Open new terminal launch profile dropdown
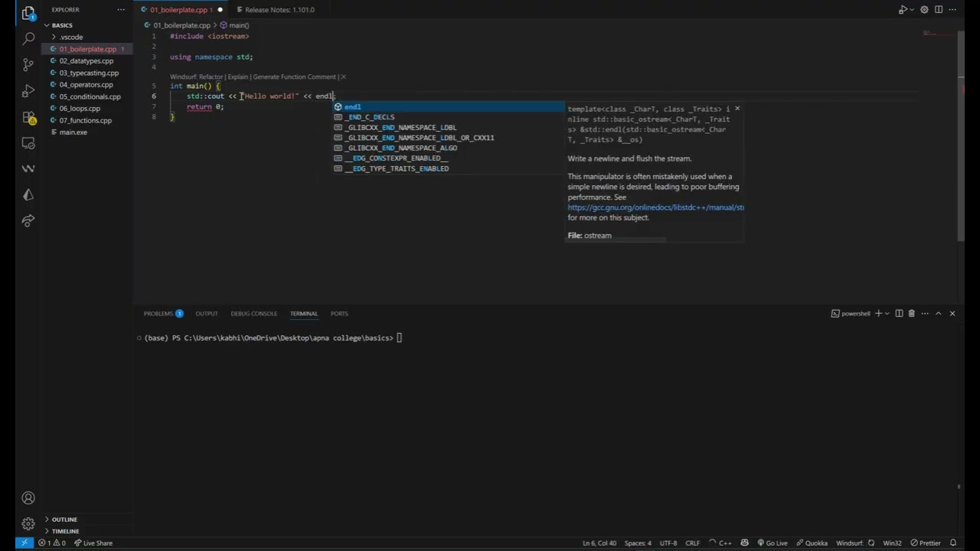The height and width of the screenshot is (551, 980). click(887, 313)
